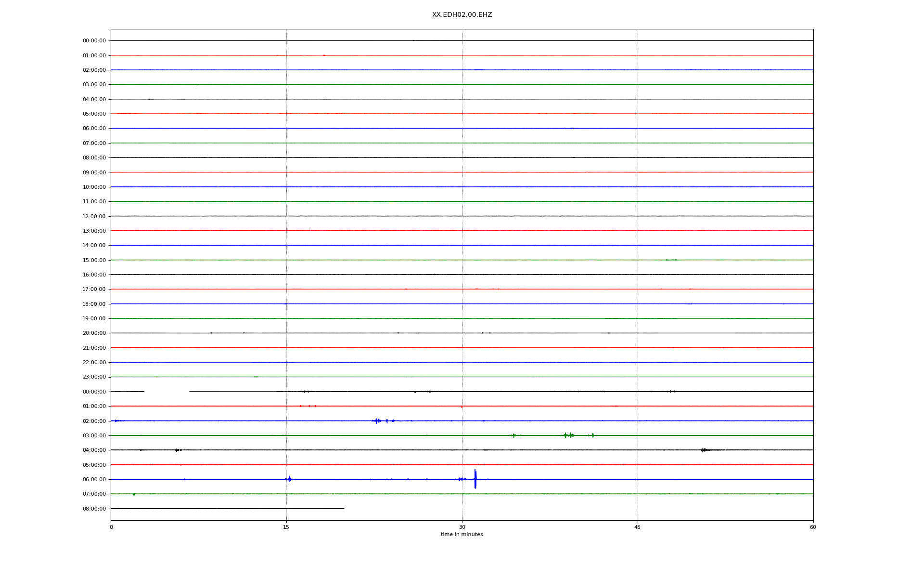Click the data gap in the black trace

click(x=167, y=392)
